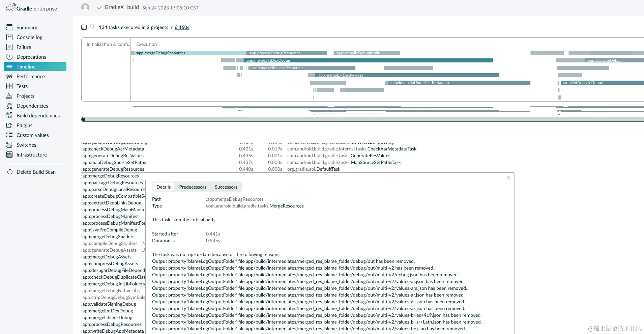Image resolution: width=644 pixels, height=334 pixels.
Task: Switch to the Predecessors tab
Action: [x=193, y=187]
